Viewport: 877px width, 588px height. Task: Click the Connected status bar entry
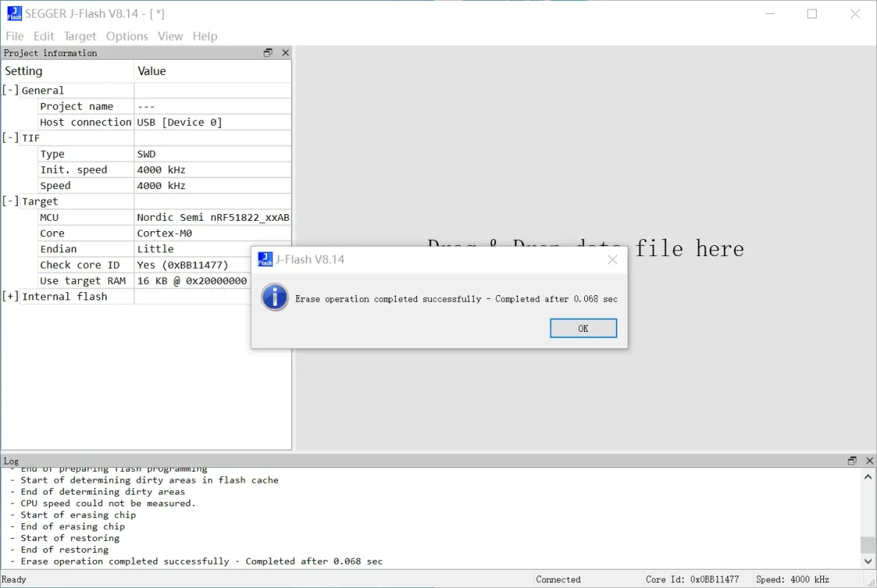(558, 580)
